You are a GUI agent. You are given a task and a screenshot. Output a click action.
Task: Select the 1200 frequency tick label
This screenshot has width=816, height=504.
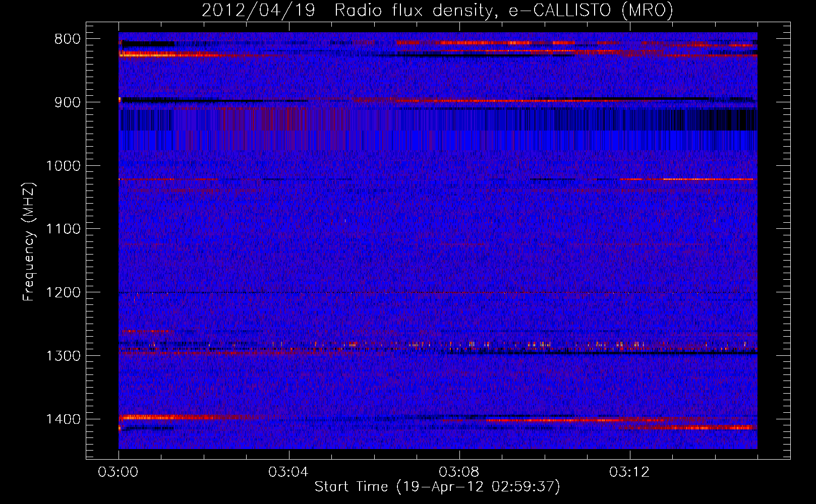(64, 293)
